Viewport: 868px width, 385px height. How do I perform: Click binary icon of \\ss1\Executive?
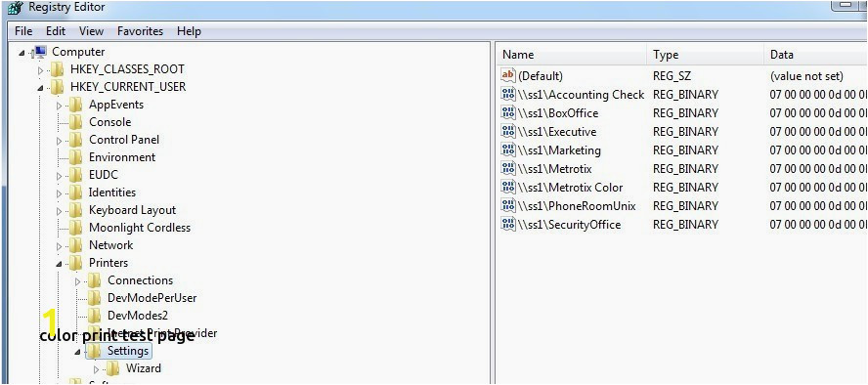pyautogui.click(x=507, y=131)
